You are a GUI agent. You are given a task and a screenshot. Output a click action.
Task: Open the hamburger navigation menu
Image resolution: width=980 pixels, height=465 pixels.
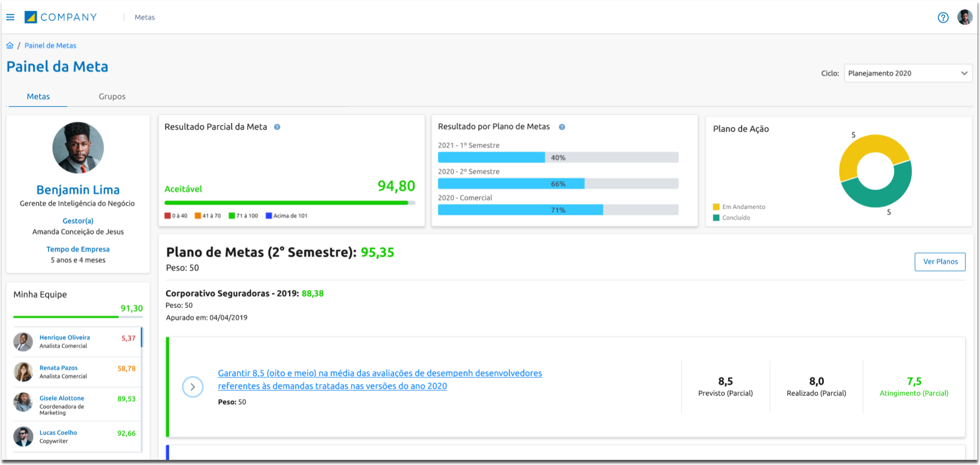[x=10, y=17]
